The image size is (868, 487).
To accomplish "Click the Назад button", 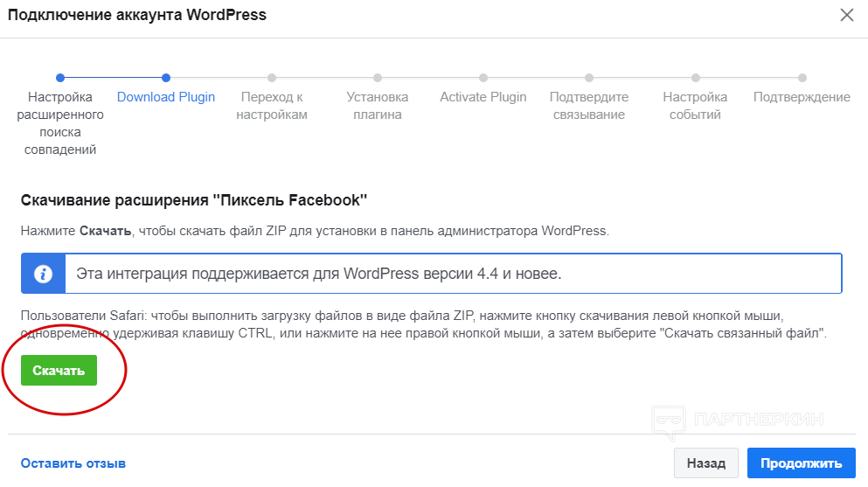I will tap(705, 463).
